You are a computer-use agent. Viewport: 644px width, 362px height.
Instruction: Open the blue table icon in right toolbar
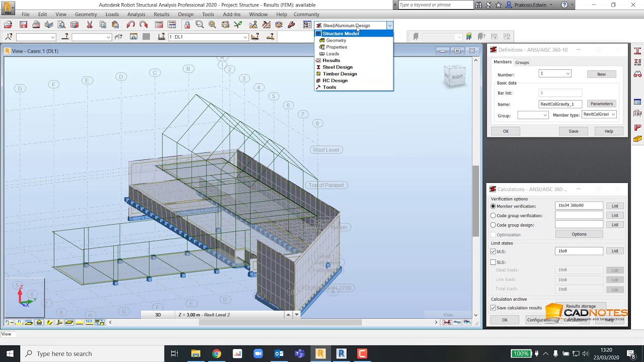point(637,102)
